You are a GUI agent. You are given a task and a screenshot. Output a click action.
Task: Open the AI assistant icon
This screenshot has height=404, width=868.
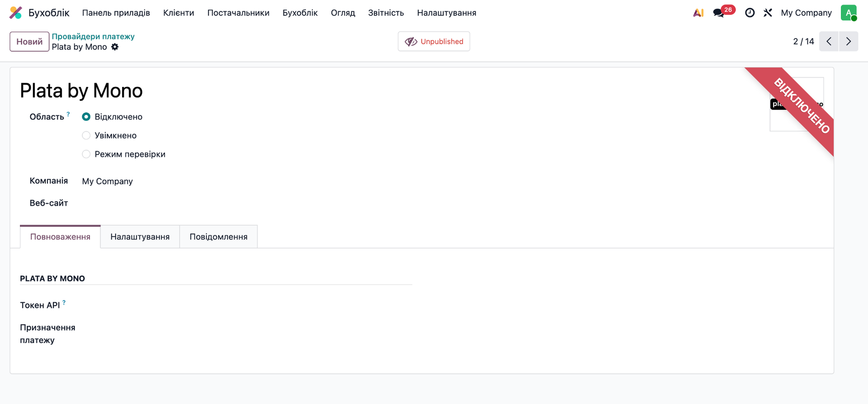[698, 13]
